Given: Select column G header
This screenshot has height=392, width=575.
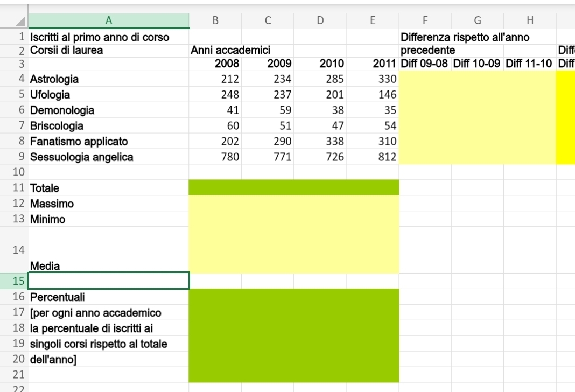Looking at the screenshot, I should (x=477, y=21).
